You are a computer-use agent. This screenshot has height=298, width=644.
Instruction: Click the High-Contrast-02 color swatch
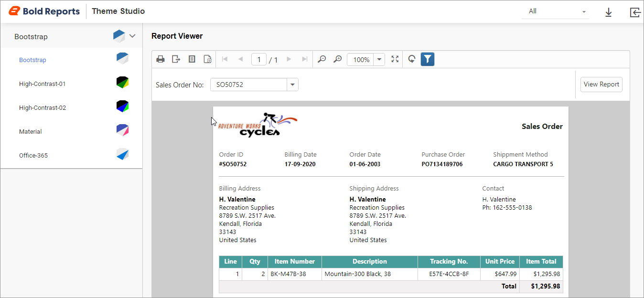pyautogui.click(x=123, y=106)
